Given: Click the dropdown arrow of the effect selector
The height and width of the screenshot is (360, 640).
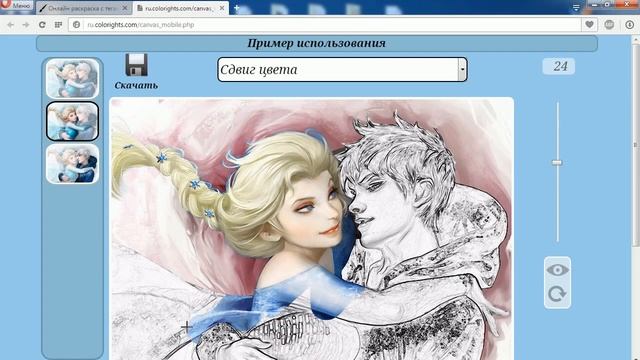Looking at the screenshot, I should (462, 69).
